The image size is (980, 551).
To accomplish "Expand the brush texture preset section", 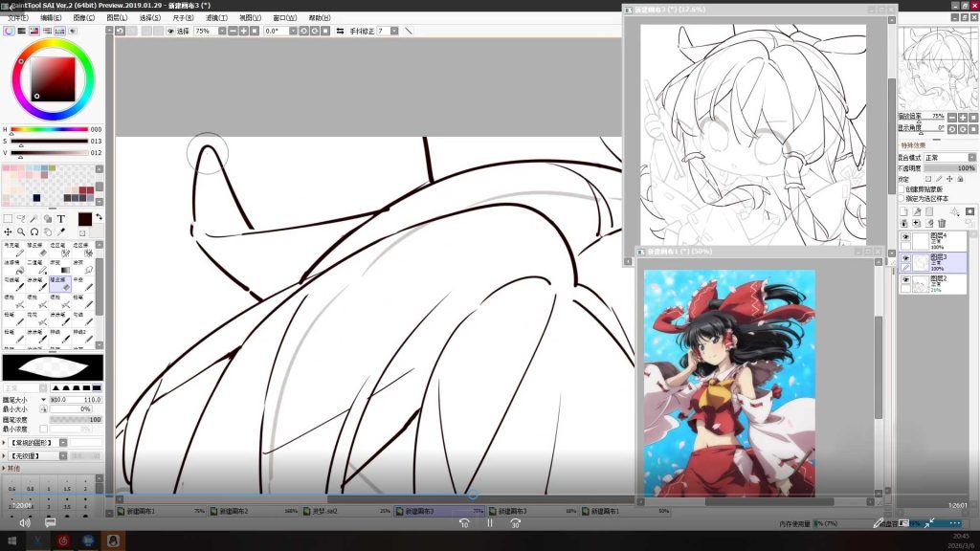I will point(4,456).
